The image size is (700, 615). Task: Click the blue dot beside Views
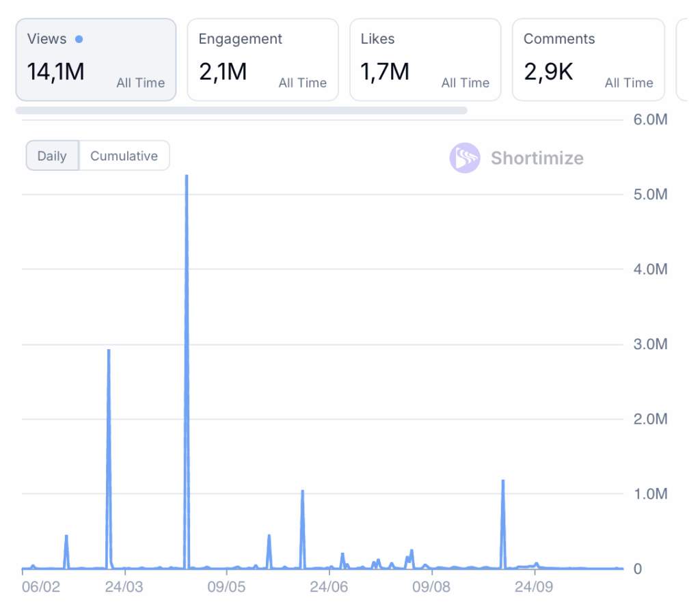(79, 39)
